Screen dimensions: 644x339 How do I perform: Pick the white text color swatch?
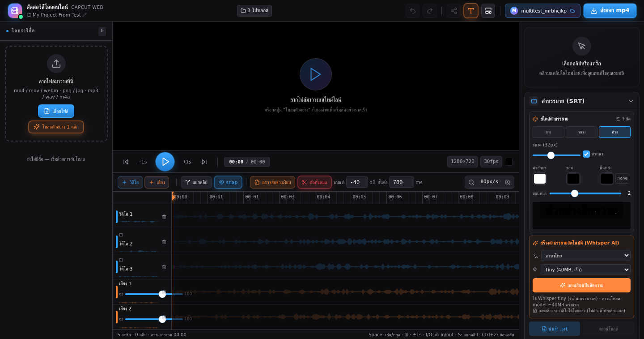coord(540,179)
